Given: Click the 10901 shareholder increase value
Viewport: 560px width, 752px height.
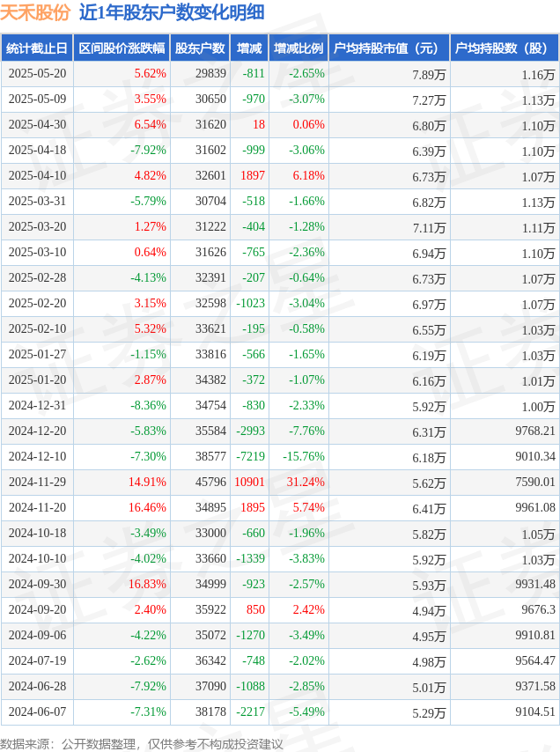Looking at the screenshot, I should pyautogui.click(x=249, y=482).
